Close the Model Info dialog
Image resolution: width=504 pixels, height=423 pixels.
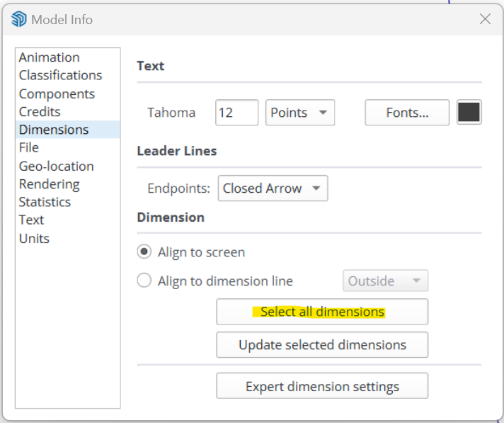click(x=485, y=19)
